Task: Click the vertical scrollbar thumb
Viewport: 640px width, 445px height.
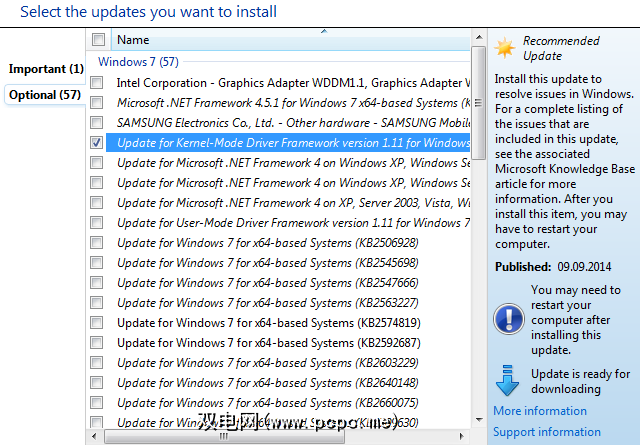Action: click(x=478, y=102)
